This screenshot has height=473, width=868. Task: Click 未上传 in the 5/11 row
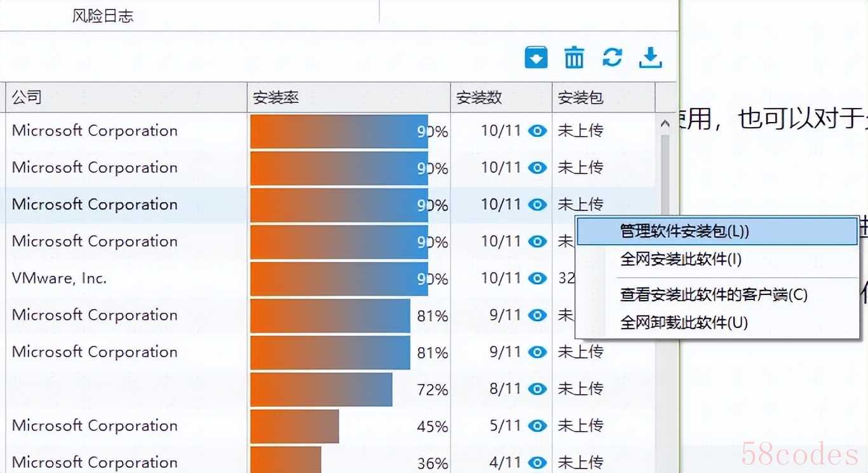tap(580, 426)
